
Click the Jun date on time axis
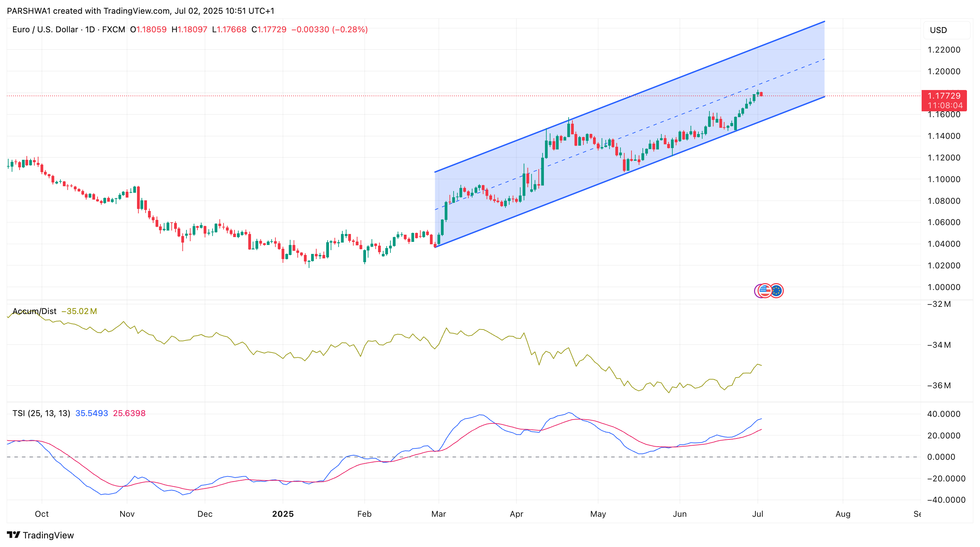680,514
